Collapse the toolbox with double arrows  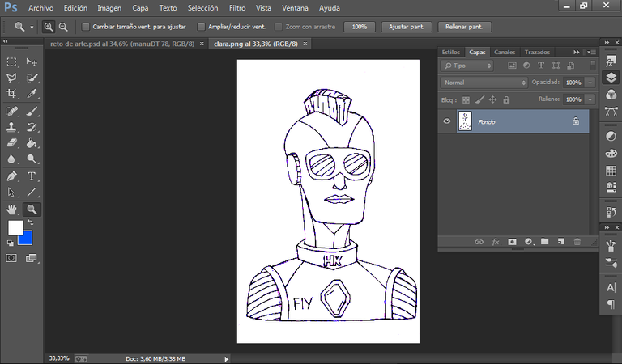[5, 41]
